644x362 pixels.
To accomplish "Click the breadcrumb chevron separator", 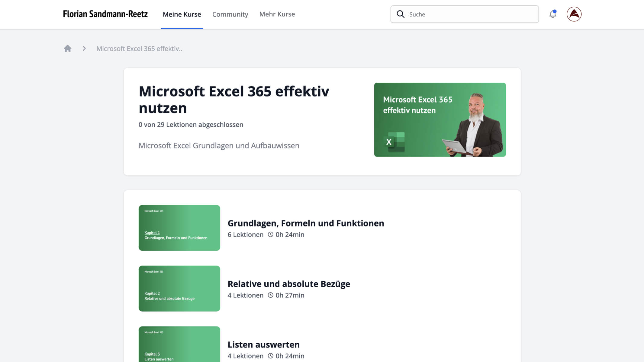I will pos(84,49).
